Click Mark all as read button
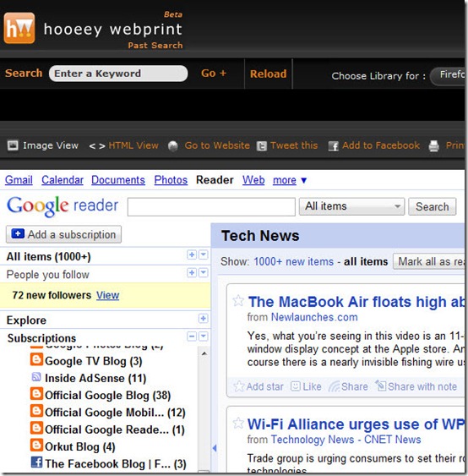468x476 pixels. (429, 261)
